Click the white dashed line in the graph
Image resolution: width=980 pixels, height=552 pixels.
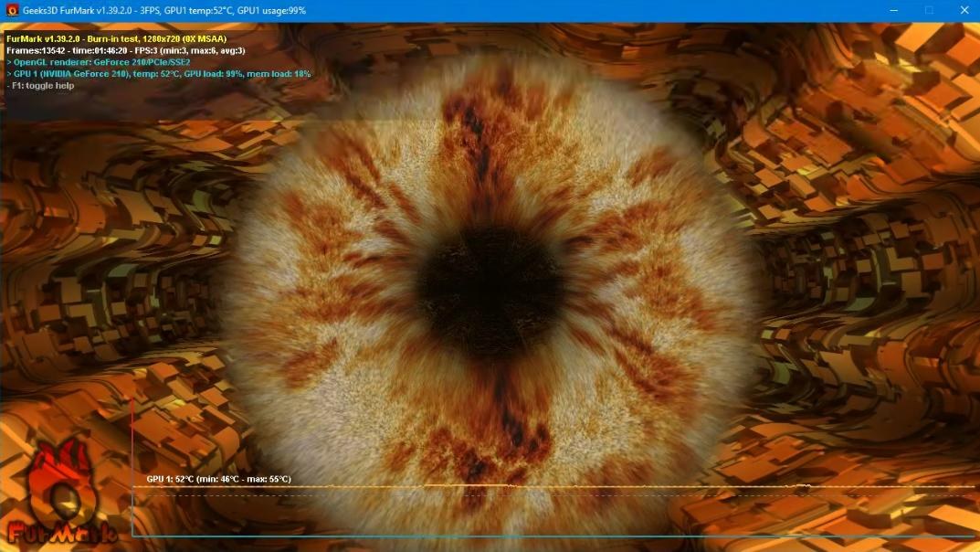548,496
